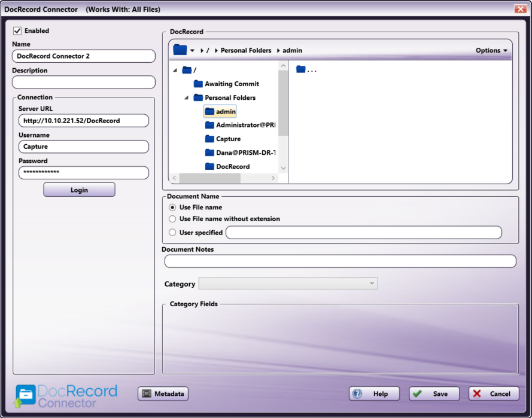Click the Name input field
532x418 pixels.
point(84,56)
